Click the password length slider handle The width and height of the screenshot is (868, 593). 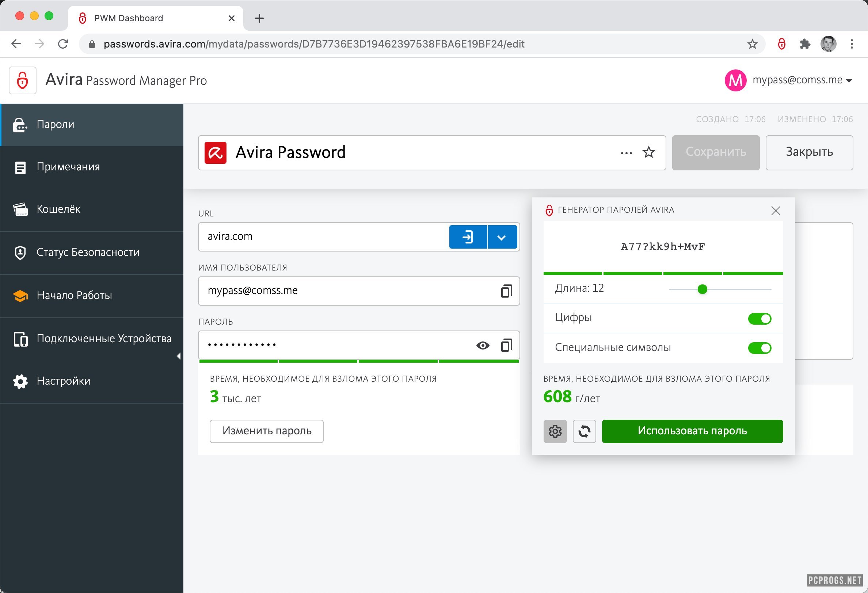click(702, 289)
